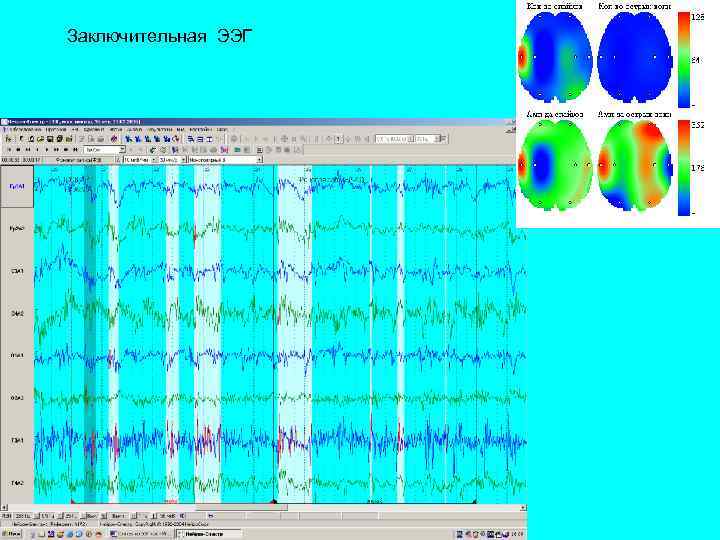Select the T4A2 channel label
The height and width of the screenshot is (540, 720).
point(17,483)
